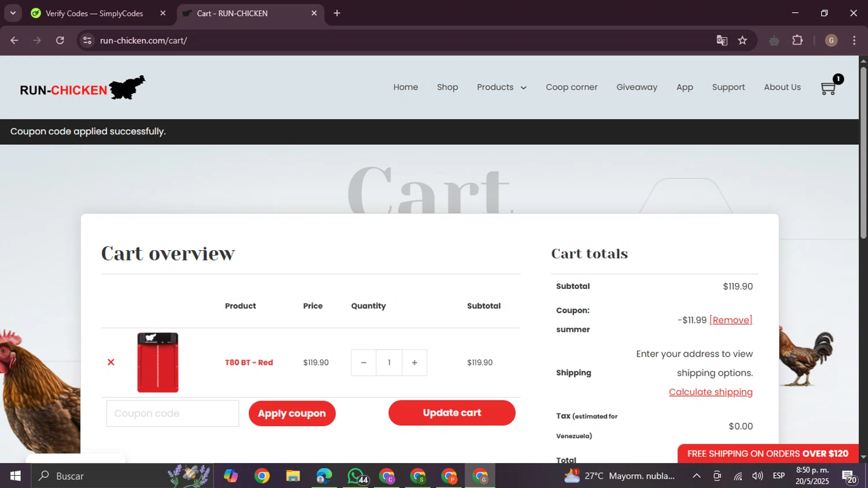This screenshot has width=868, height=488.
Task: Open the T80 BT - Red product link
Action: [249, 362]
